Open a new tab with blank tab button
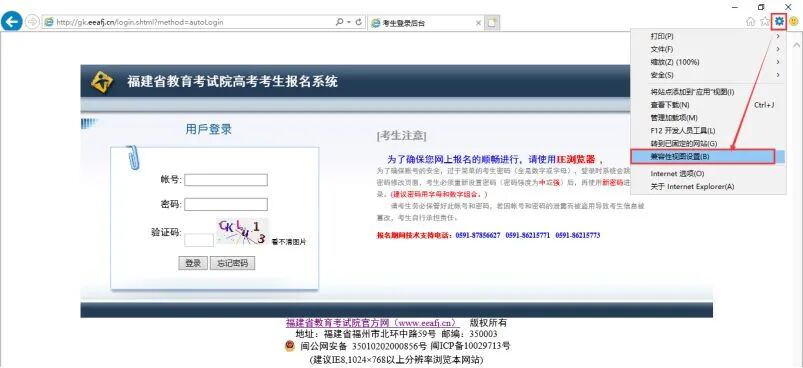Viewport: 803px width, 368px height. (493, 23)
